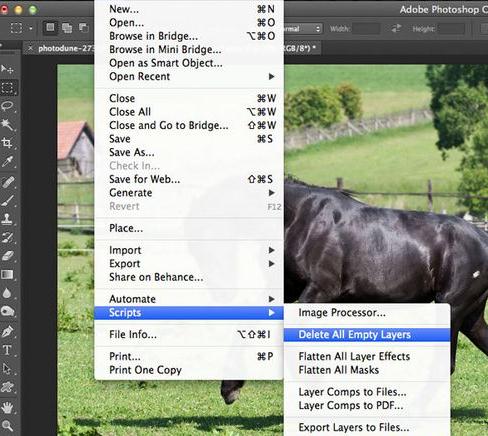Select the Type tool
This screenshot has width=488, height=436.
pyautogui.click(x=7, y=350)
